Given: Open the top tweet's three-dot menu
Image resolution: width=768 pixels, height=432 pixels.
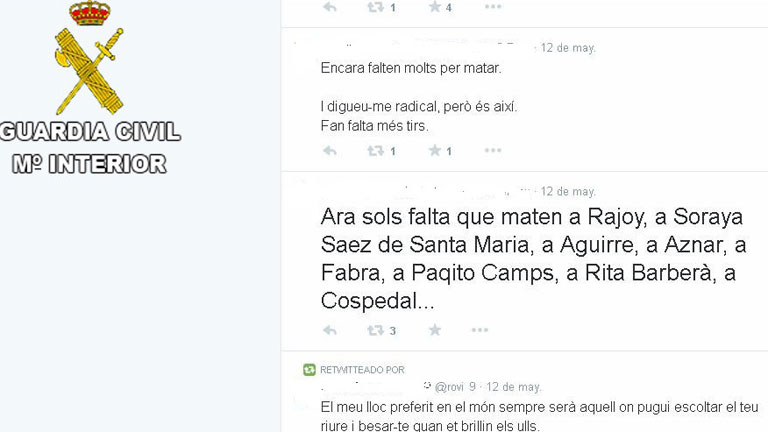Looking at the screenshot, I should [x=493, y=6].
